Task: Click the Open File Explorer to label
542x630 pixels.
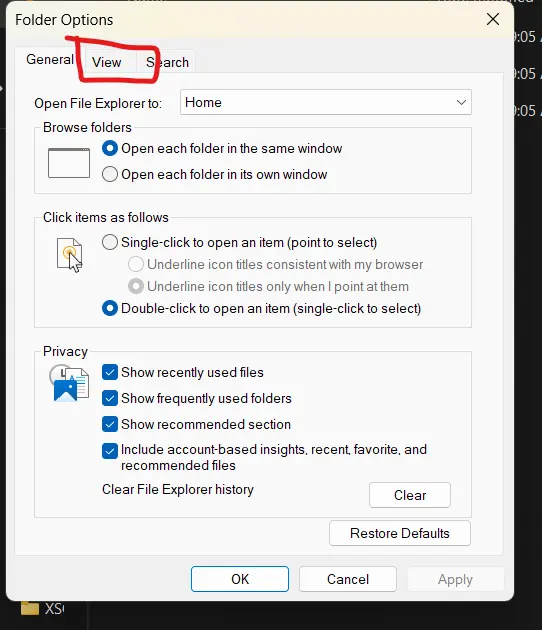Action: (x=98, y=104)
